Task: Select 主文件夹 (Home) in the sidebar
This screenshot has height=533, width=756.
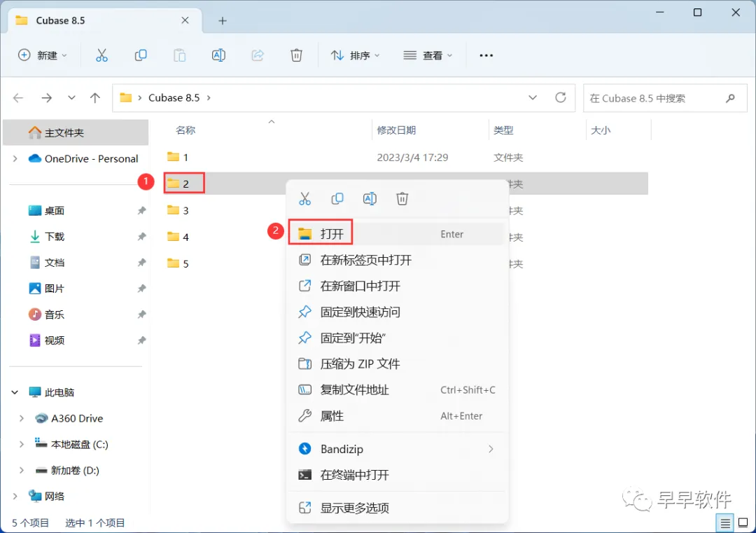Action: point(76,132)
